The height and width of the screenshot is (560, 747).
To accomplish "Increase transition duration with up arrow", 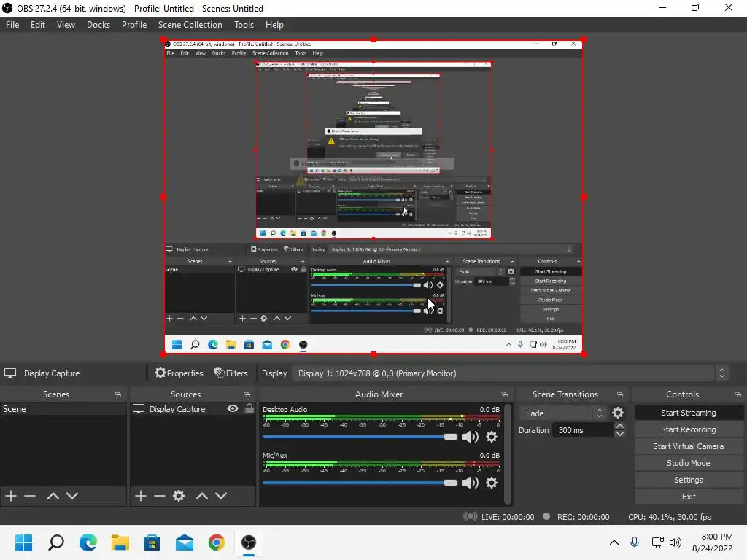I will [620, 426].
